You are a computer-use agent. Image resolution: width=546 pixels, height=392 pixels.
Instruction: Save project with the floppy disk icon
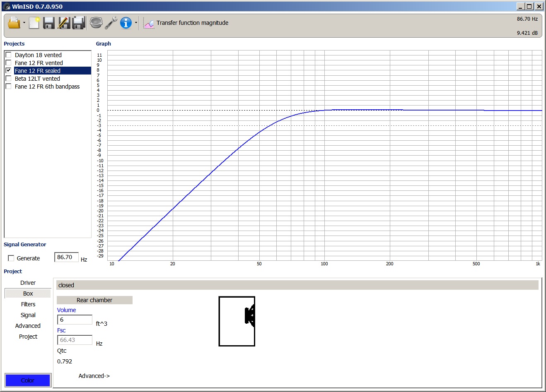49,23
